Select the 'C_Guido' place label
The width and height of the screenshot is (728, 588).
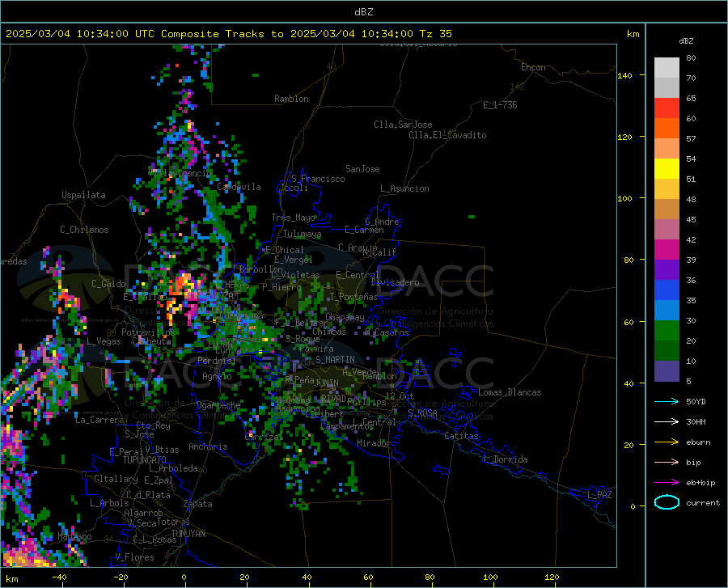(108, 284)
